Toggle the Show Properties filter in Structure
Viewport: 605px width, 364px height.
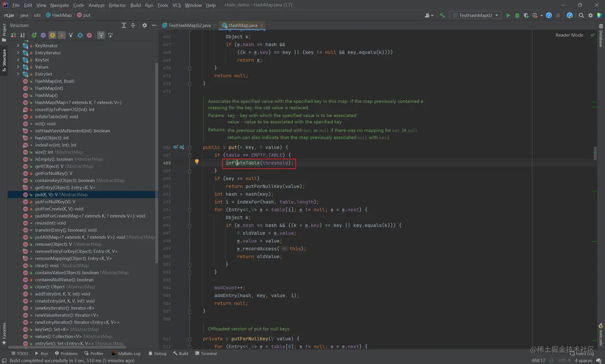[43, 35]
